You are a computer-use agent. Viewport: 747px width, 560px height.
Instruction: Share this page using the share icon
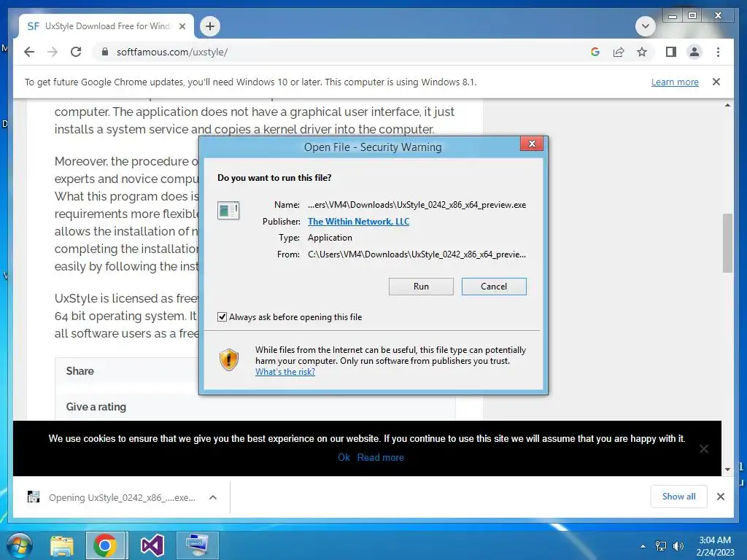pos(619,52)
